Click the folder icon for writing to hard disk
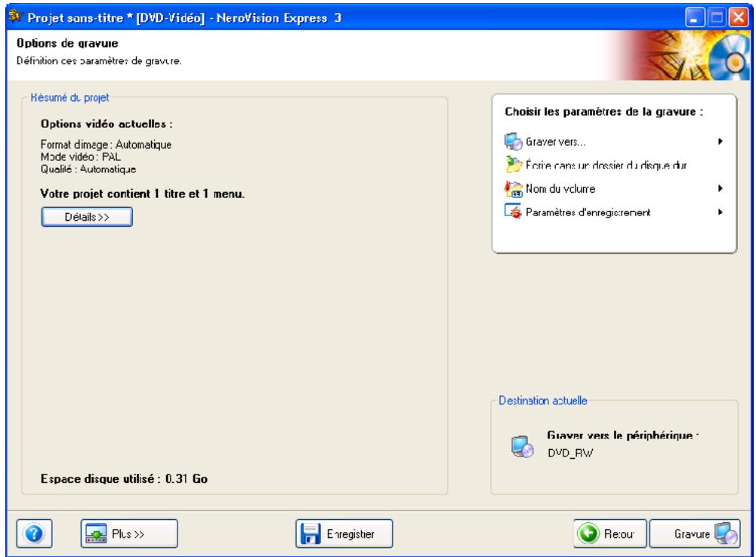 coord(514,165)
